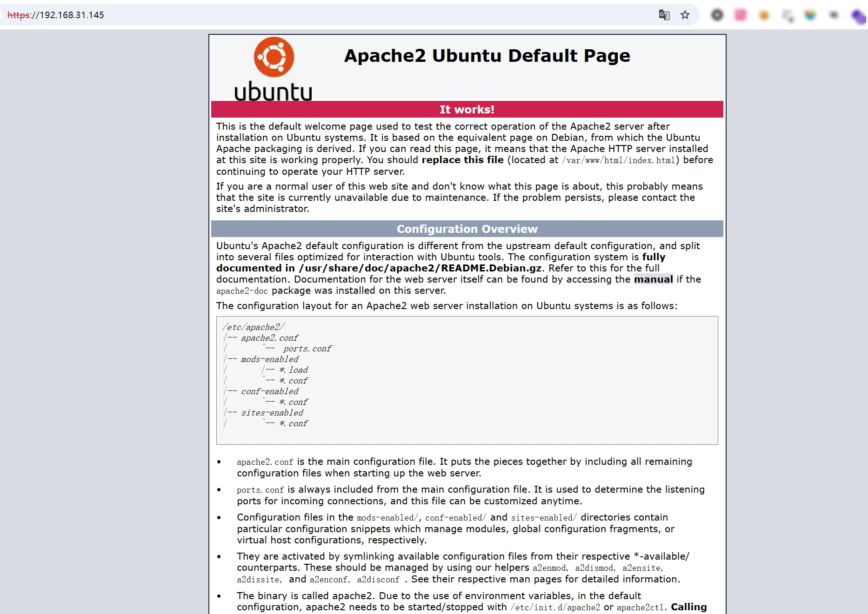The width and height of the screenshot is (868, 614).
Task: Click the a2dissite helper name
Action: (258, 580)
